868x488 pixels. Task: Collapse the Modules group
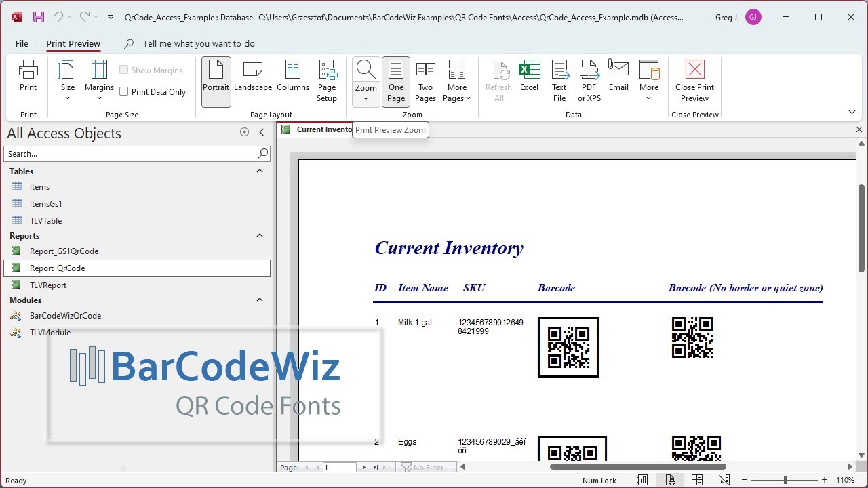coord(260,300)
